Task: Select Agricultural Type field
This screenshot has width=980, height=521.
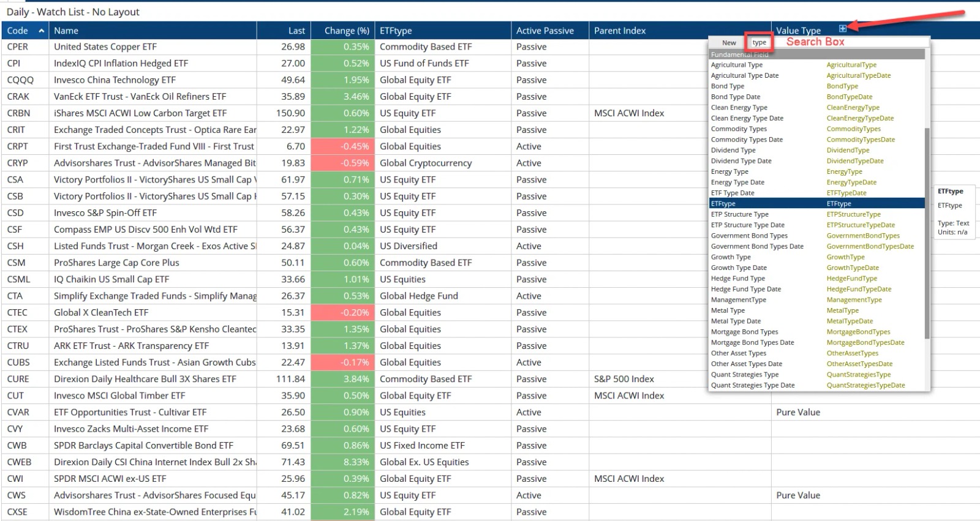Action: point(816,65)
